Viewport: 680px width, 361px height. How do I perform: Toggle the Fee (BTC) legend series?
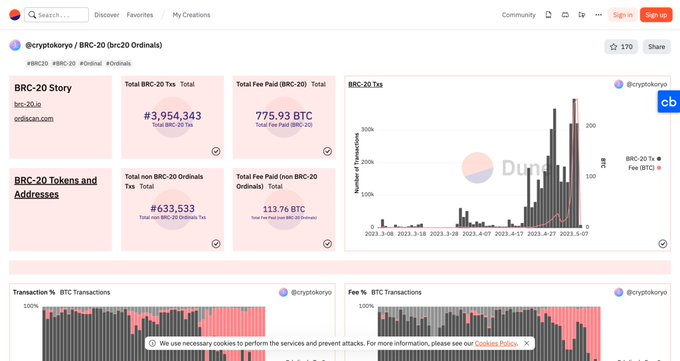click(x=644, y=168)
